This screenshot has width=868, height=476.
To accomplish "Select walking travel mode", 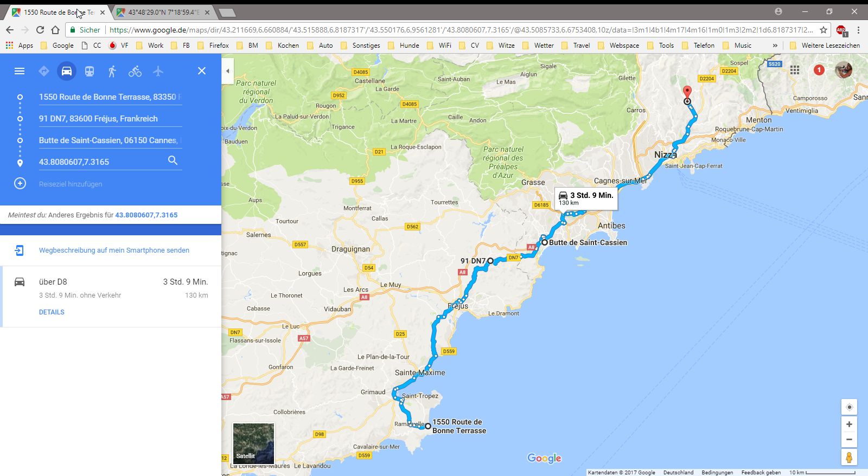I will point(112,71).
